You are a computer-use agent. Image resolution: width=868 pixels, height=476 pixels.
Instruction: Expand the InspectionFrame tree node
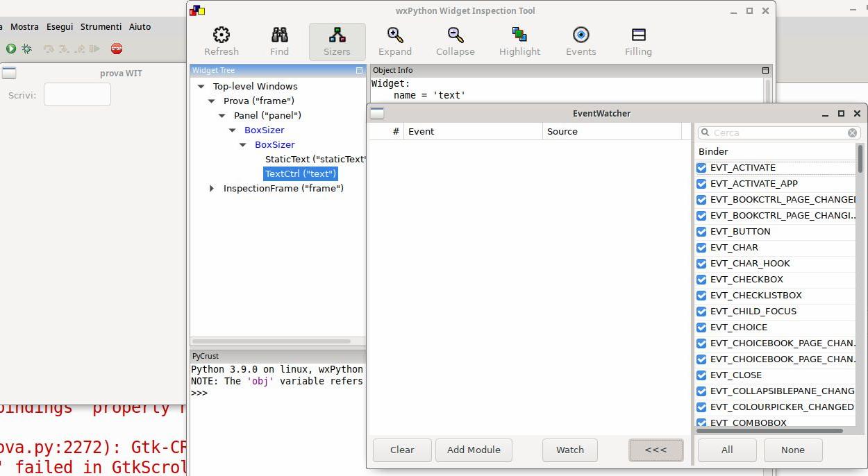click(x=212, y=189)
